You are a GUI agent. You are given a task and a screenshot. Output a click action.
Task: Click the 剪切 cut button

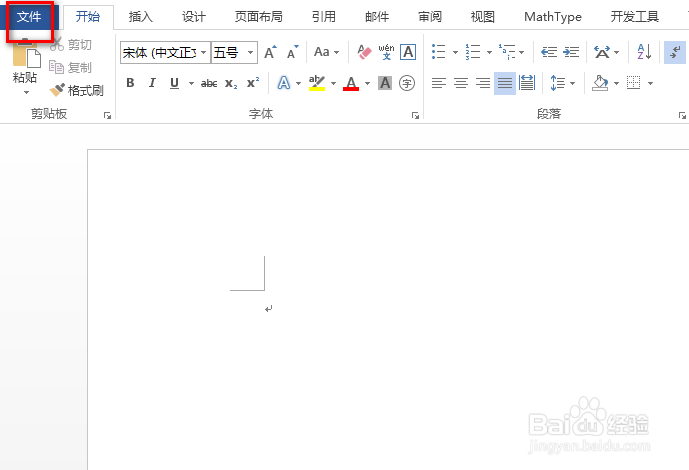(71, 44)
